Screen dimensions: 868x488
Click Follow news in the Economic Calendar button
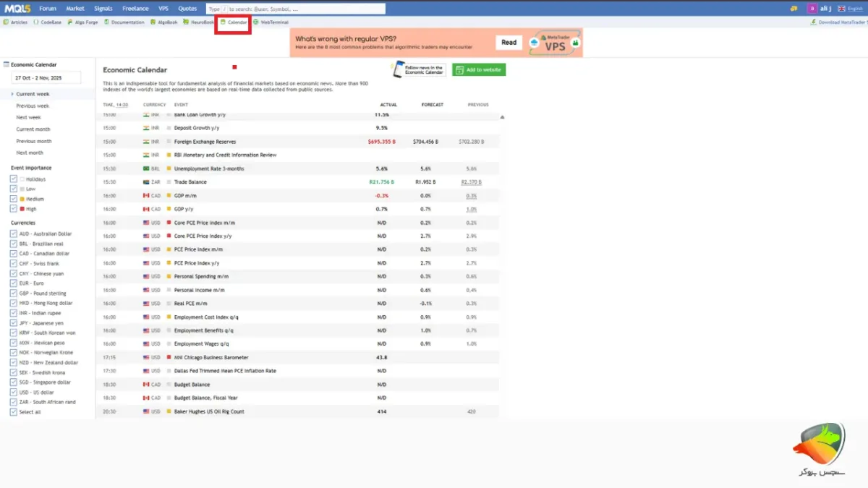[418, 69]
